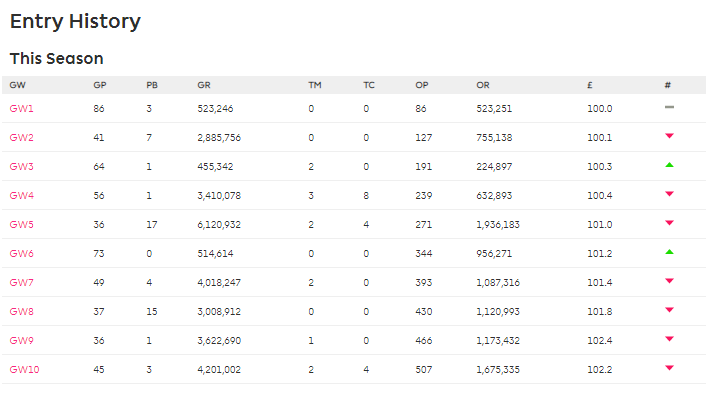
Task: Click the red down arrow in GW2 row
Action: (669, 136)
